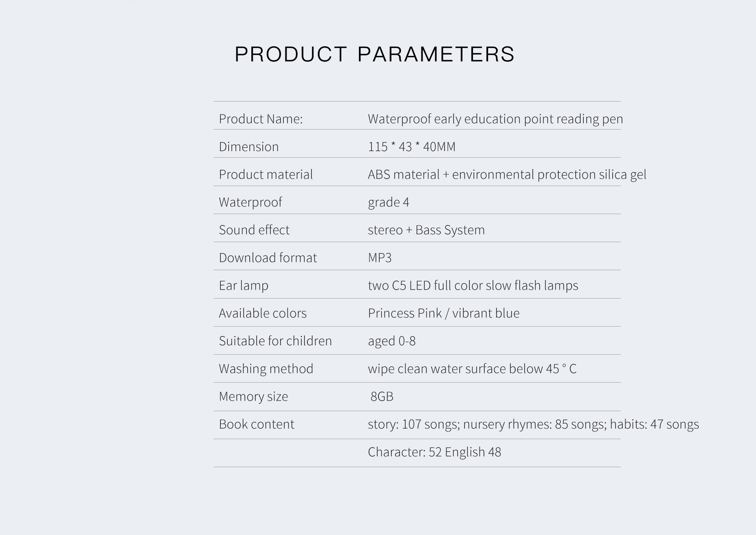The width and height of the screenshot is (756, 535).
Task: Click the grade 4 waterproof value
Action: [389, 202]
